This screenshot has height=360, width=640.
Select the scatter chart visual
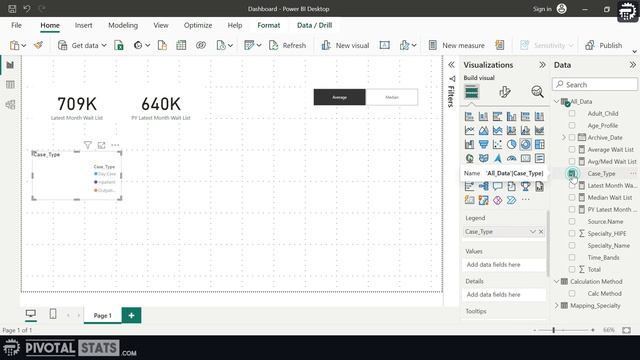pyautogui.click(x=498, y=144)
